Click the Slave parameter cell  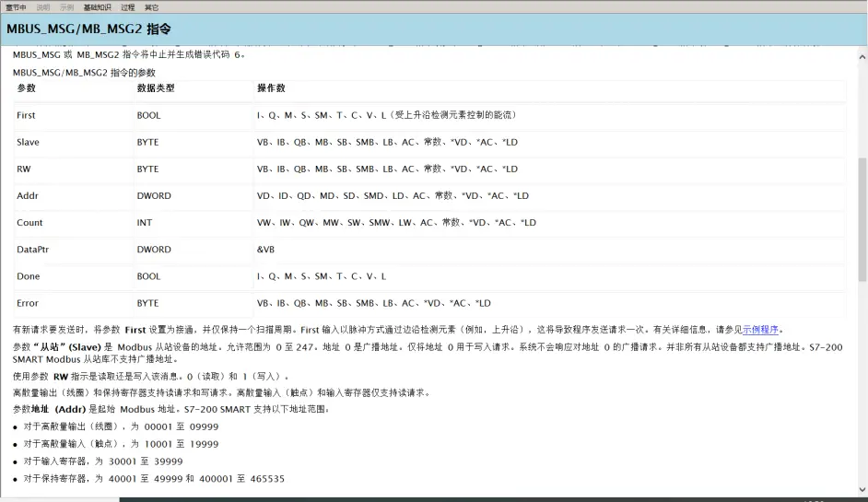pyautogui.click(x=28, y=142)
